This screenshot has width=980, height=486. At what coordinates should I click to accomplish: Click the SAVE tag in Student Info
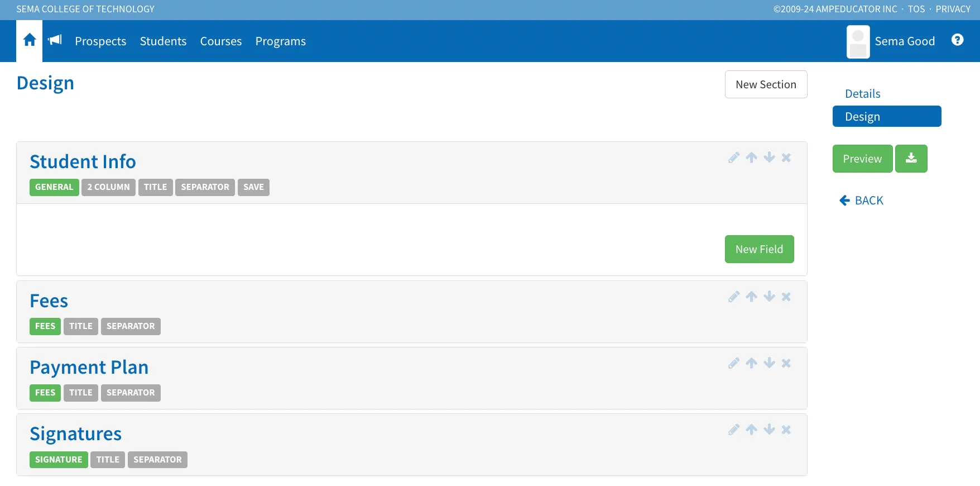pyautogui.click(x=253, y=187)
